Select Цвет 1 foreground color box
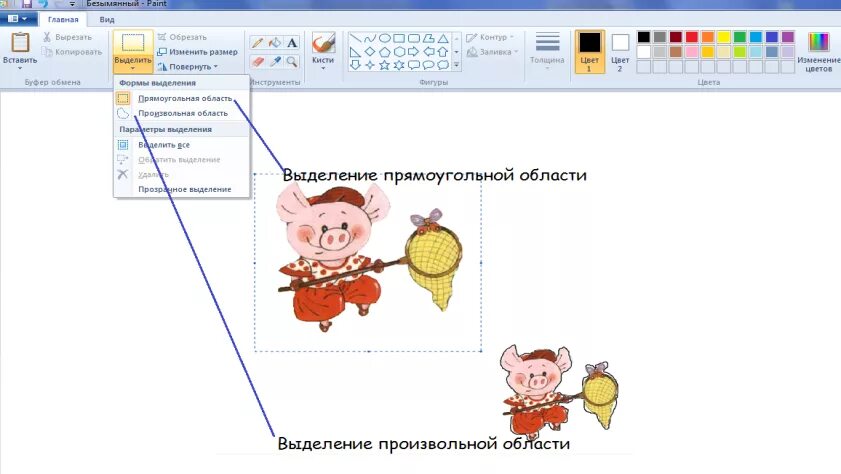 click(x=589, y=51)
